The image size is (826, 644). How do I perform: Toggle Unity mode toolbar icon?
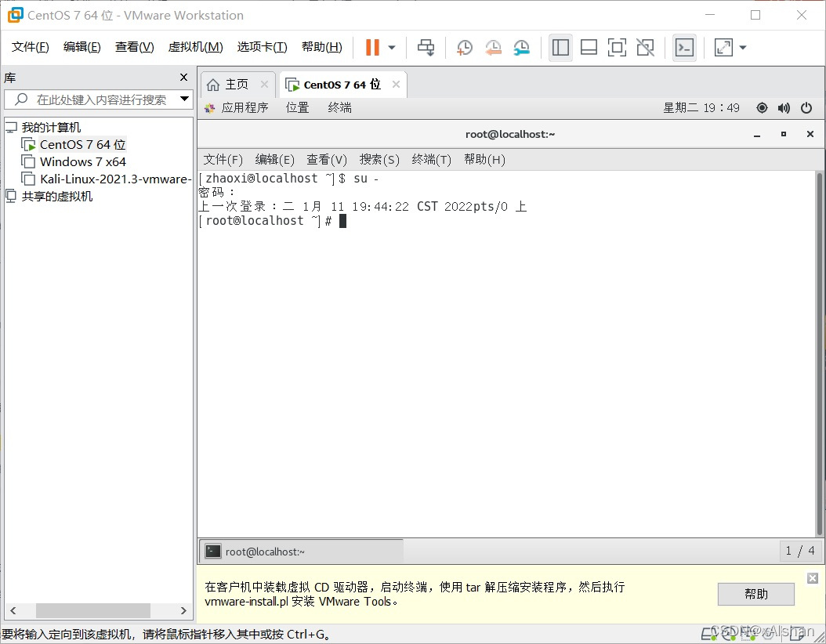point(645,47)
